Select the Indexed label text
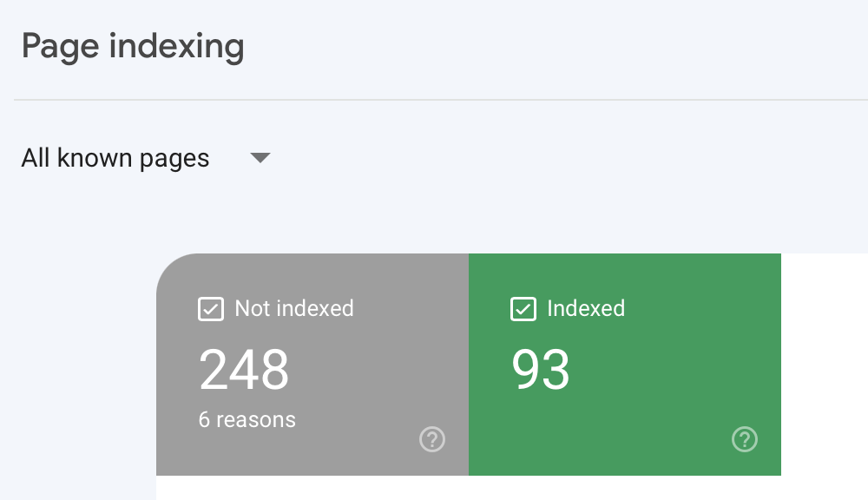 (x=586, y=308)
